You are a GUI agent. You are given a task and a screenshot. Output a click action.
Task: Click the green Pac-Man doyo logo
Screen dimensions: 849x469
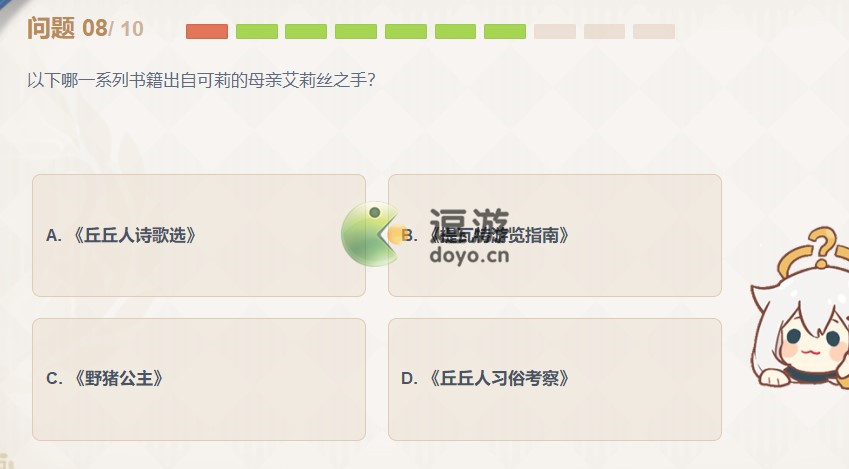(371, 234)
